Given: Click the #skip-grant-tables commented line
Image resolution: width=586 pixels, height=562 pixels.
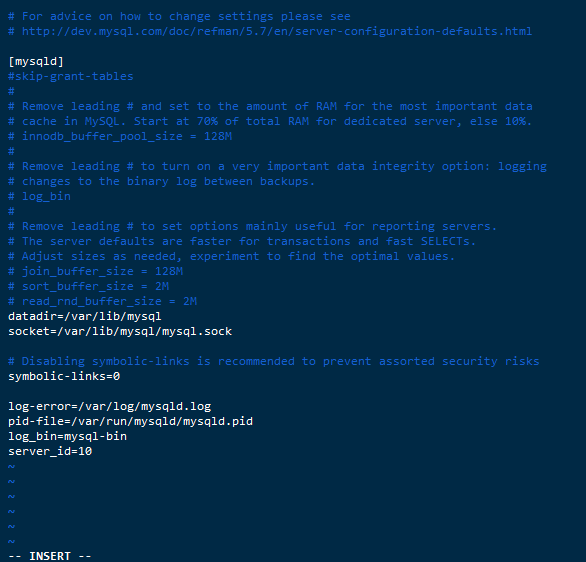Looking at the screenshot, I should coord(71,77).
